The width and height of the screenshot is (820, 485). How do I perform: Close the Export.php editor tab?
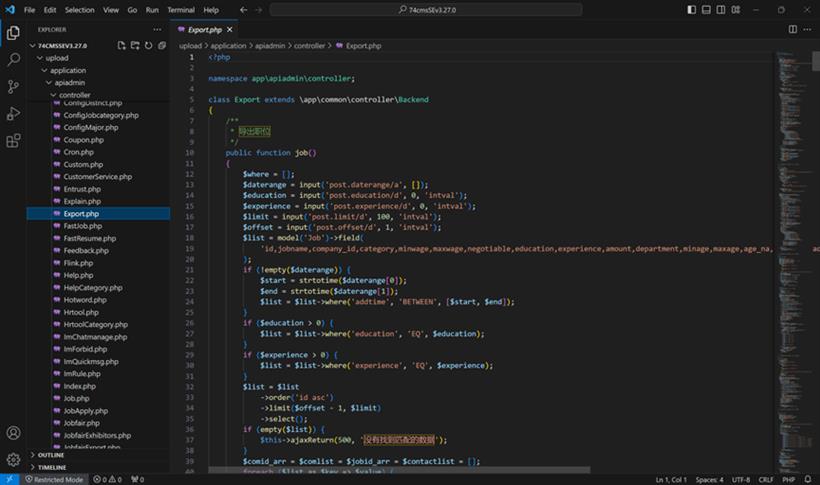tap(230, 29)
